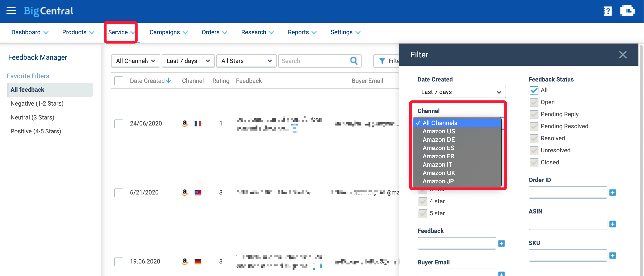The height and width of the screenshot is (276, 644).
Task: Open the Reports menu
Action: tap(302, 32)
